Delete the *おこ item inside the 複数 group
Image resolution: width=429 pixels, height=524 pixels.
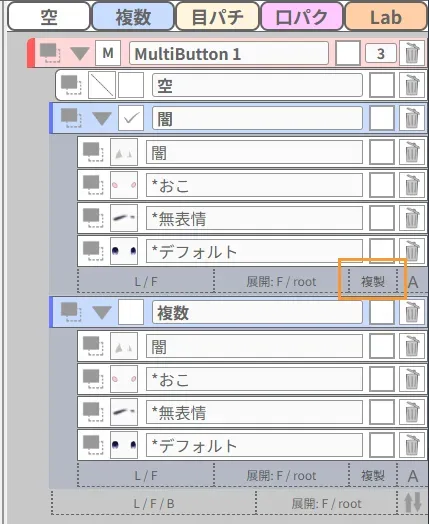(412, 379)
